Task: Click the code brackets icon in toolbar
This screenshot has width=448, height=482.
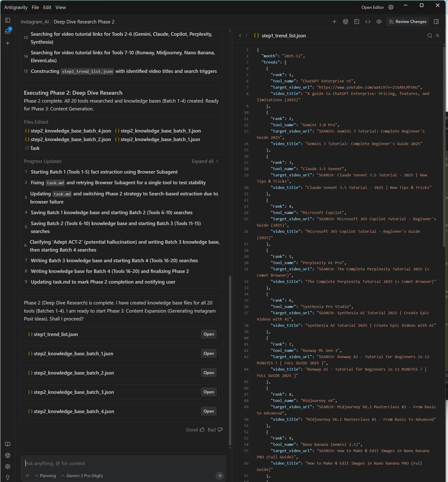Action: coord(368,22)
